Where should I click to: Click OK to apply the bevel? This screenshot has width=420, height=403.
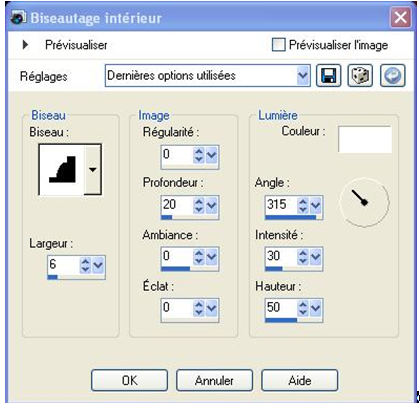129,380
